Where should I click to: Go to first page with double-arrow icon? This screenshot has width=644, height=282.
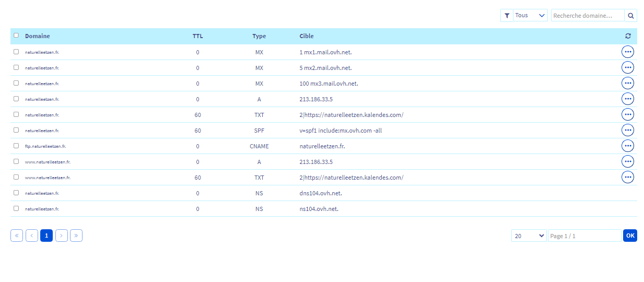[17, 236]
